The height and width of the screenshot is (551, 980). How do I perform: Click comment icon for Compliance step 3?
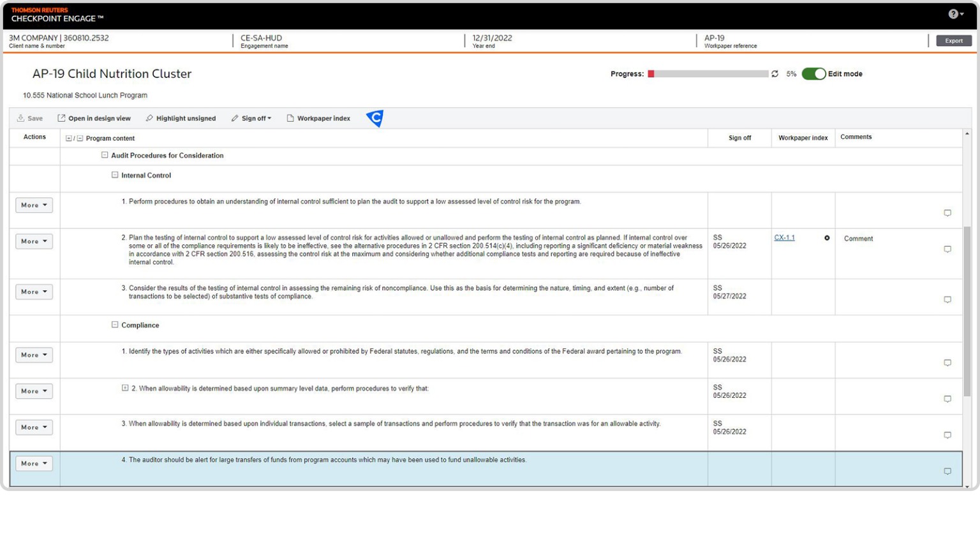[947, 435]
